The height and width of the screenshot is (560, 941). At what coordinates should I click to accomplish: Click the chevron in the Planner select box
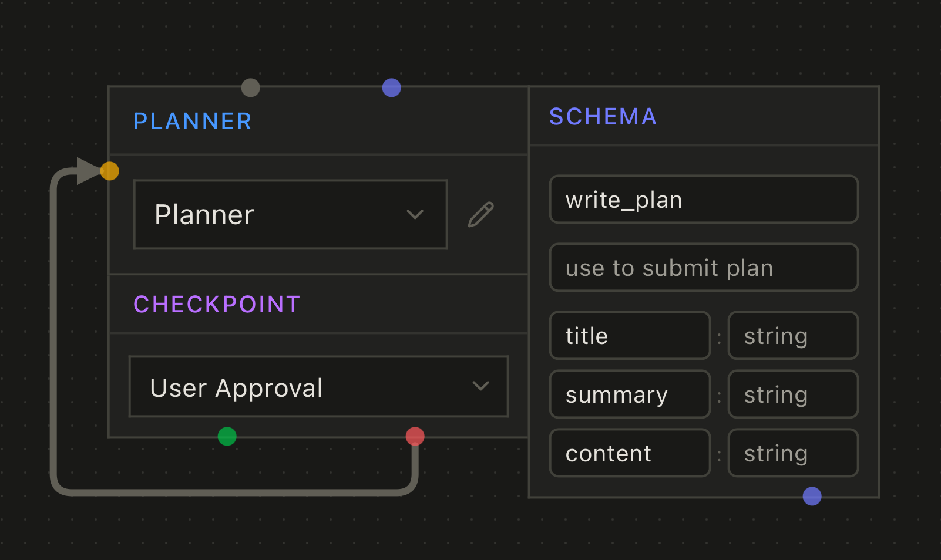click(x=415, y=215)
